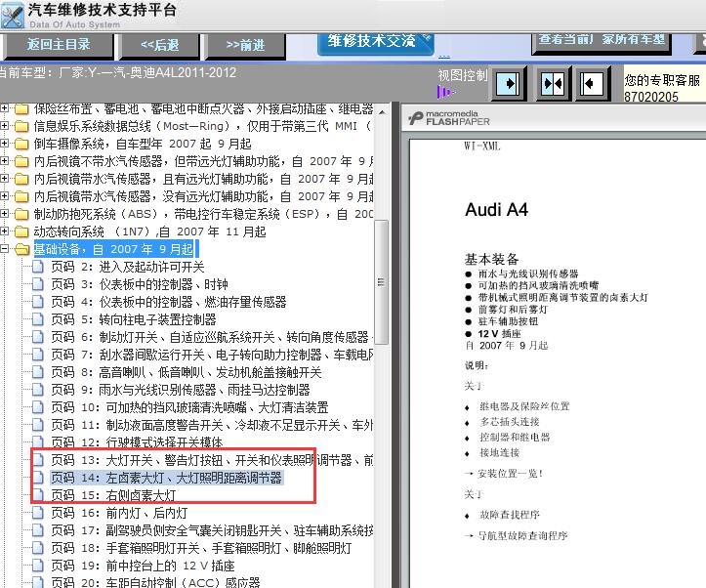Click document icon of 页码 10
This screenshot has height=588, width=706.
(x=38, y=407)
